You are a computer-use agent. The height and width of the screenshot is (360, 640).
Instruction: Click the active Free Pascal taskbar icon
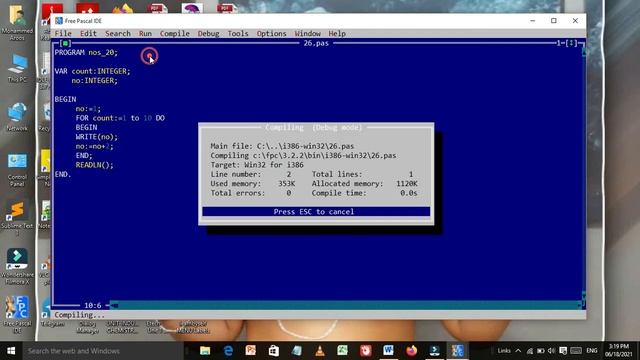457,351
